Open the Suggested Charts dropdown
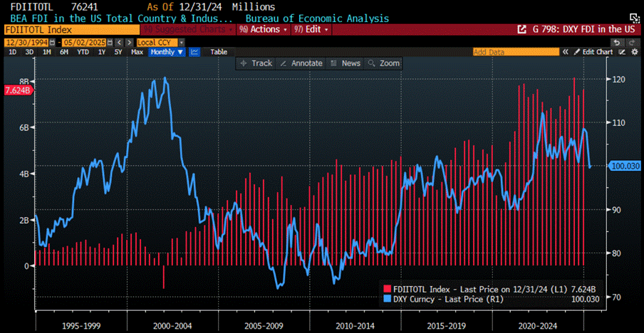 coord(189,29)
